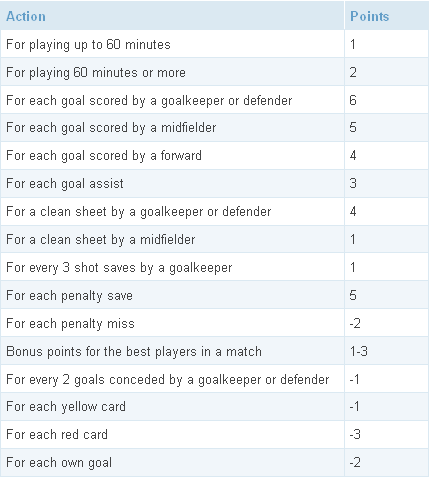Click 'For each goal scored by a midfielder'
429x478 pixels.
111,128
